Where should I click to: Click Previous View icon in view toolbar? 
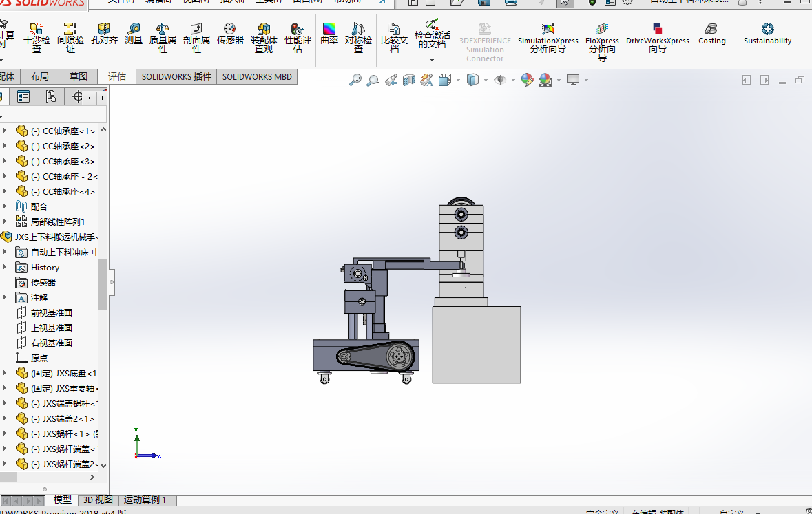391,80
